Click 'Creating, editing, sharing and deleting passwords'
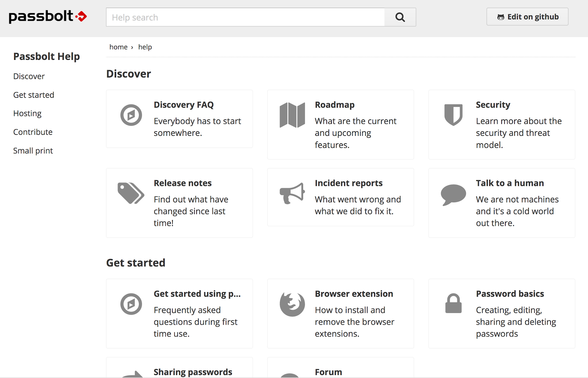Image resolution: width=588 pixels, height=378 pixels. click(516, 322)
